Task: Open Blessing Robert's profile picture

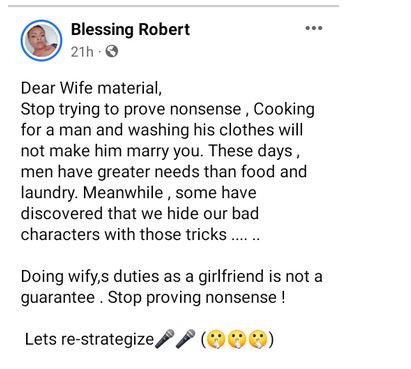Action: click(x=41, y=40)
